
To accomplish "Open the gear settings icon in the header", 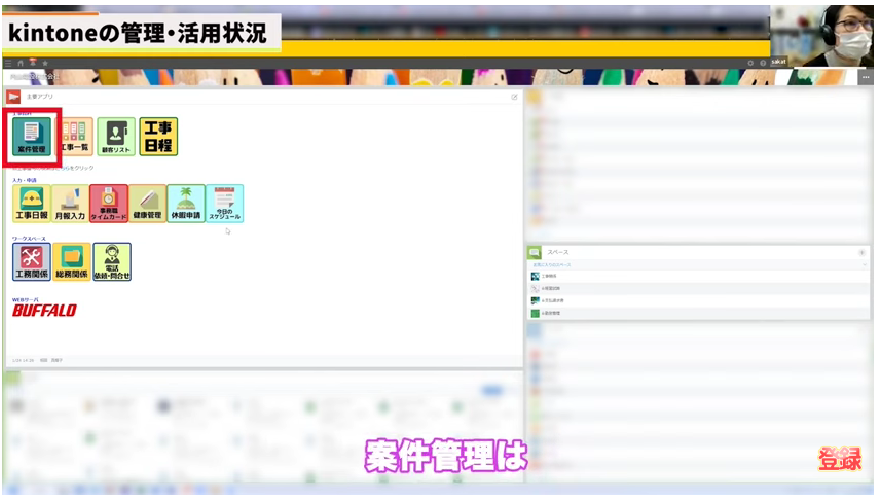I will tap(751, 64).
